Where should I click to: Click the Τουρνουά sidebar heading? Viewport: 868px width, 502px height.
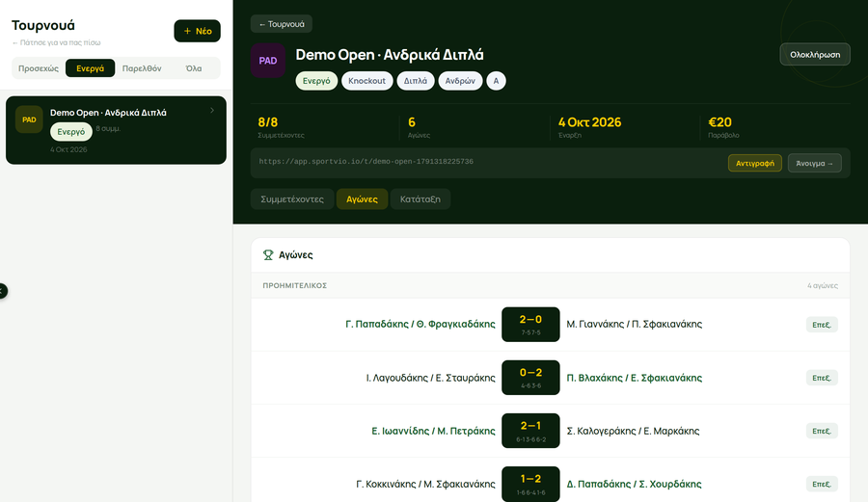pos(43,25)
